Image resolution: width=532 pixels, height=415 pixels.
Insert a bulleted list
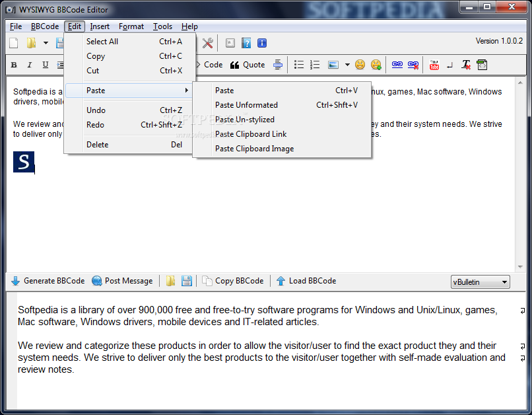click(x=299, y=65)
